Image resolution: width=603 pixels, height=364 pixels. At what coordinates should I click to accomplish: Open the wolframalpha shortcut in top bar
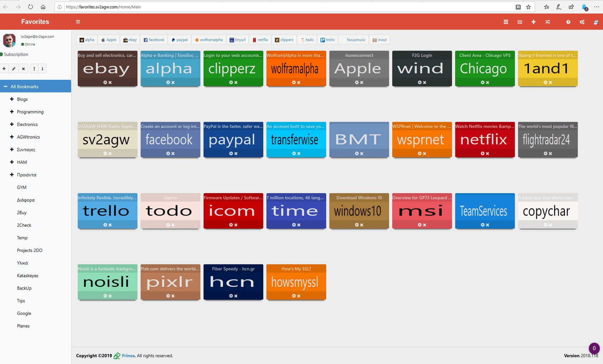click(209, 40)
